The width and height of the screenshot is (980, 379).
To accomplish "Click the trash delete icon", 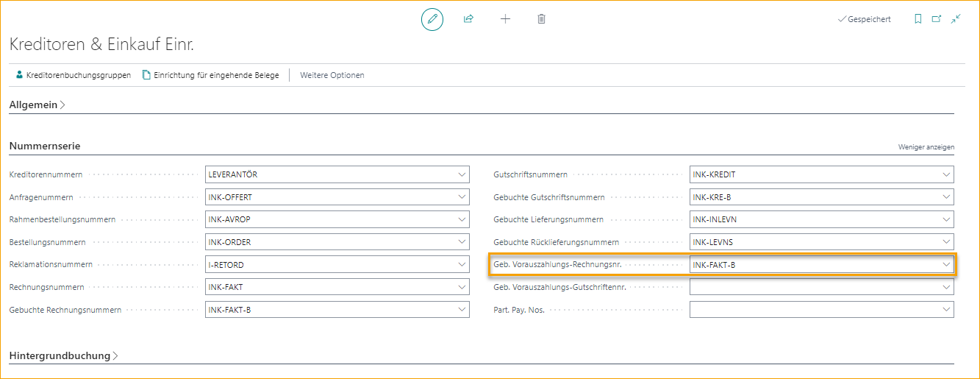I will [x=541, y=19].
